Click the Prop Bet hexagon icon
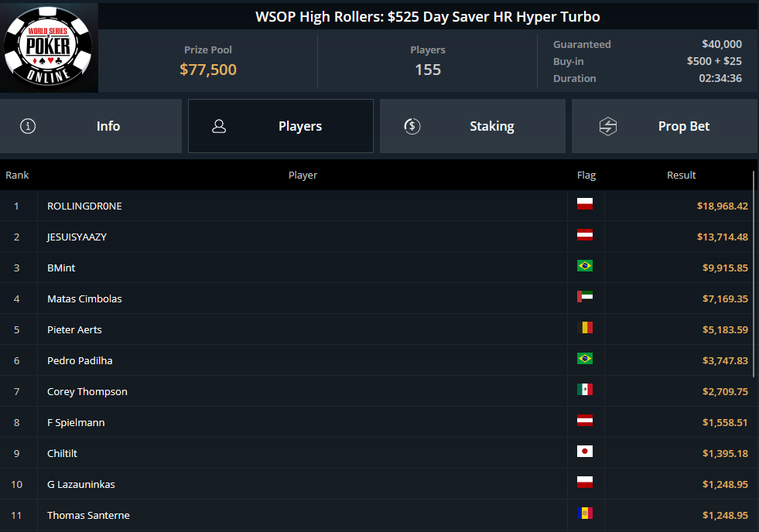The image size is (759, 532). 608,126
